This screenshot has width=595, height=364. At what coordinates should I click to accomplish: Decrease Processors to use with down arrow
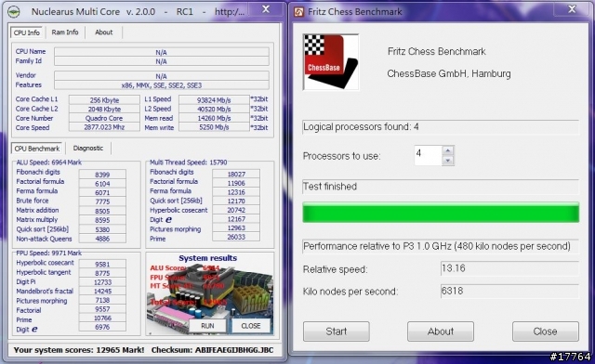tap(448, 161)
